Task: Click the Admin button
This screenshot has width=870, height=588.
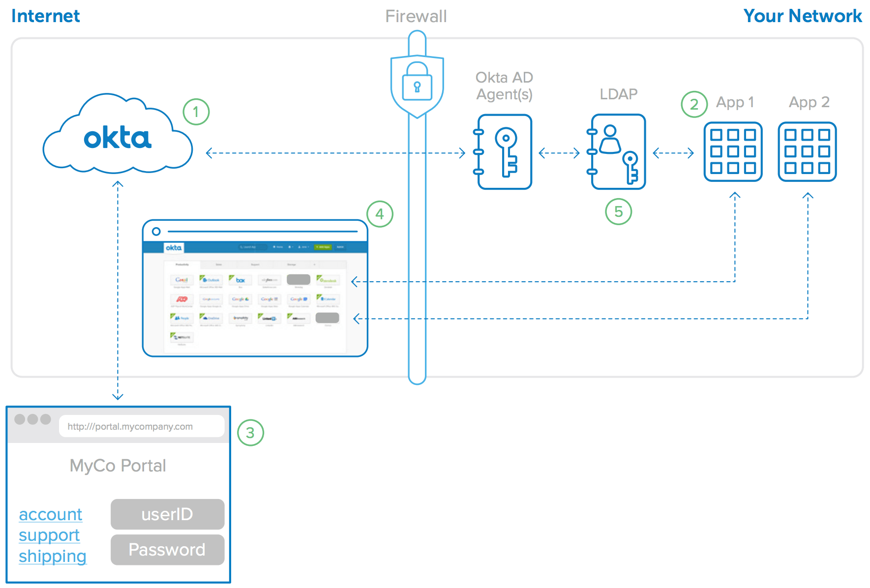Action: point(340,247)
